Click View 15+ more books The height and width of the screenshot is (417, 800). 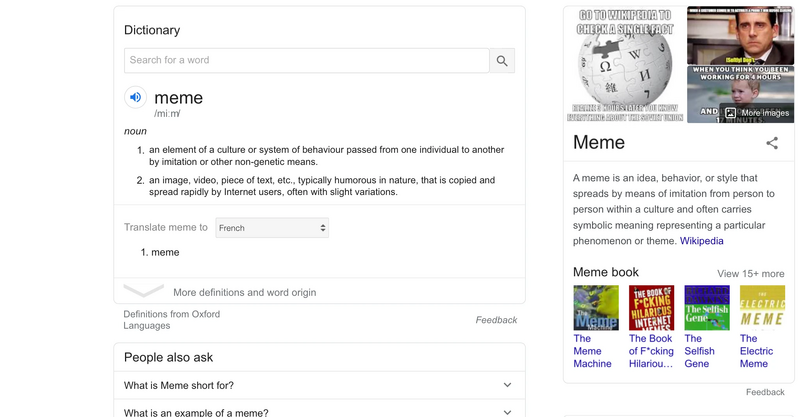(x=750, y=273)
